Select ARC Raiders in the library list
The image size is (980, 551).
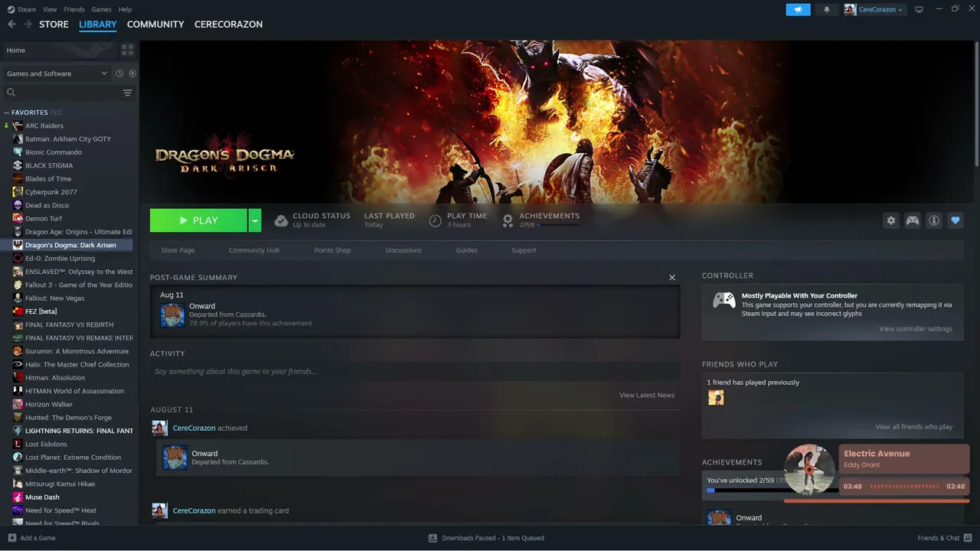pos(44,126)
